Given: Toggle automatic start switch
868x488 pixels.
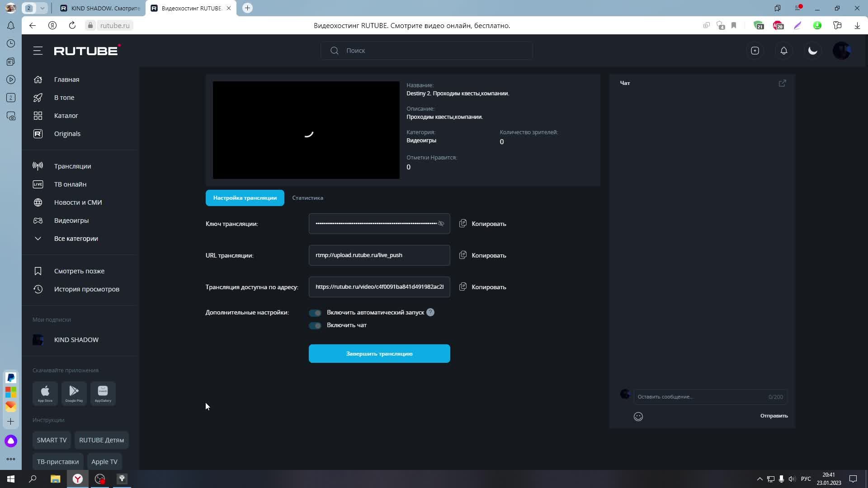Looking at the screenshot, I should [x=315, y=313].
